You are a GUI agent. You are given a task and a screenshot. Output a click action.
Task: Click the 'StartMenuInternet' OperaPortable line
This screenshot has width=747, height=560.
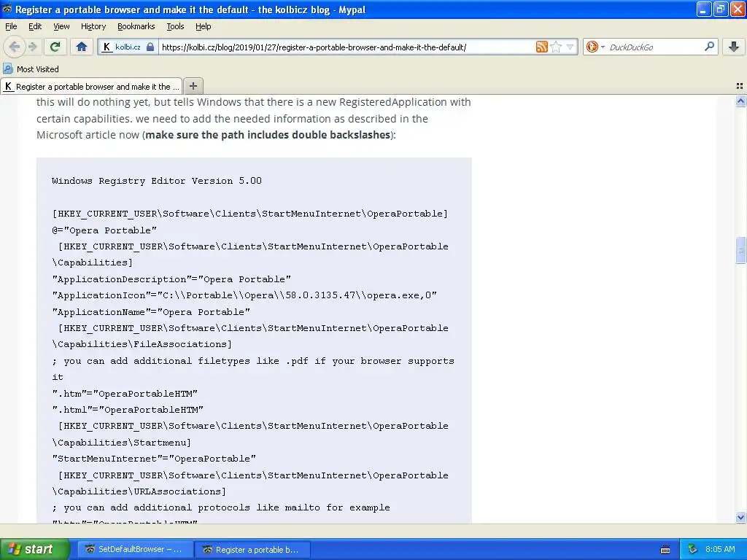pyautogui.click(x=154, y=459)
